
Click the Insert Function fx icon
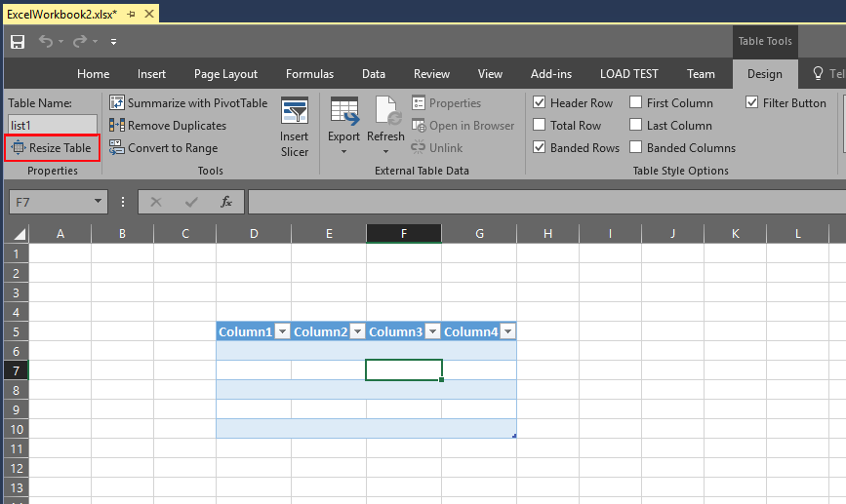(226, 202)
